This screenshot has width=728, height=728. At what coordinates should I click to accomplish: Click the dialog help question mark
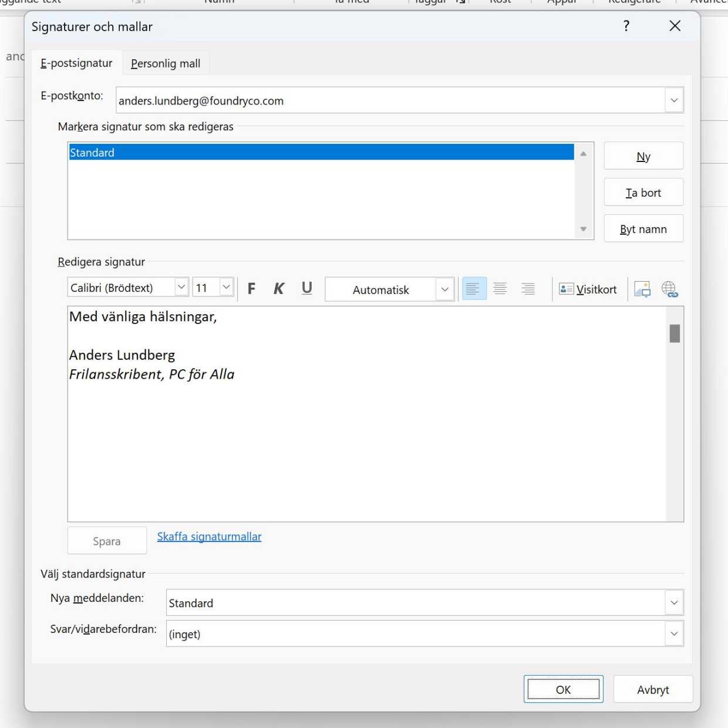tap(626, 26)
